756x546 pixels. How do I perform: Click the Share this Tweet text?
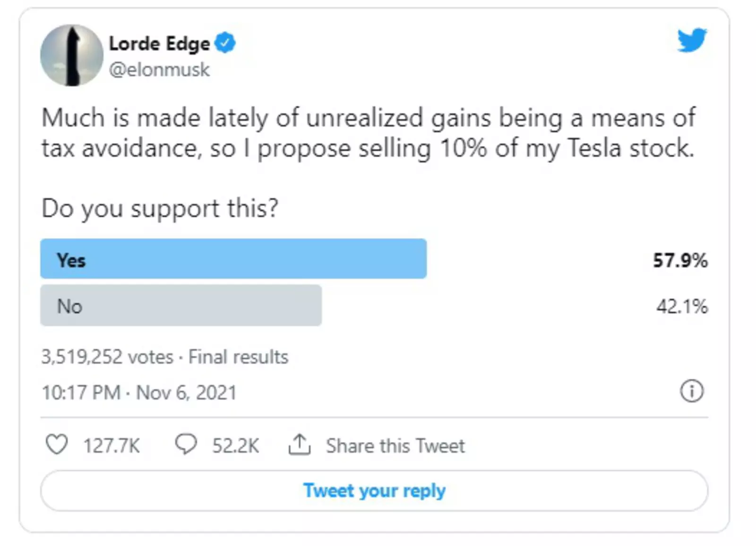395,446
